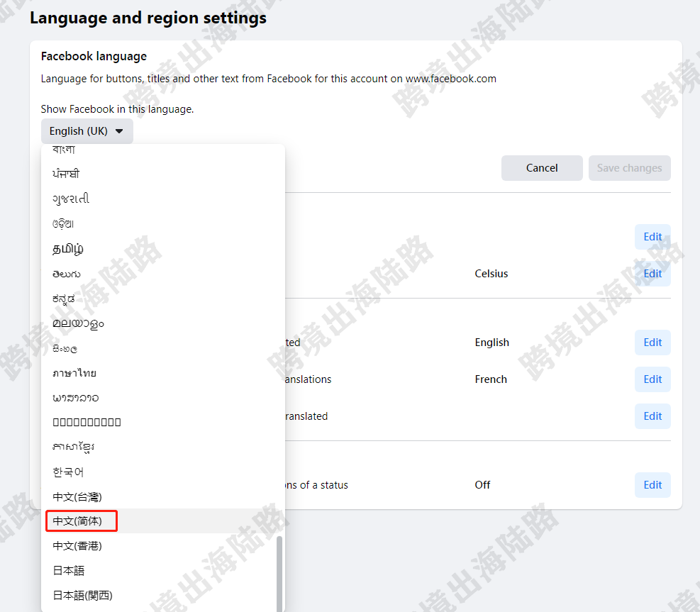Select ગુજરાતી from the language options
Viewport: 700px width, 612px height.
click(69, 198)
